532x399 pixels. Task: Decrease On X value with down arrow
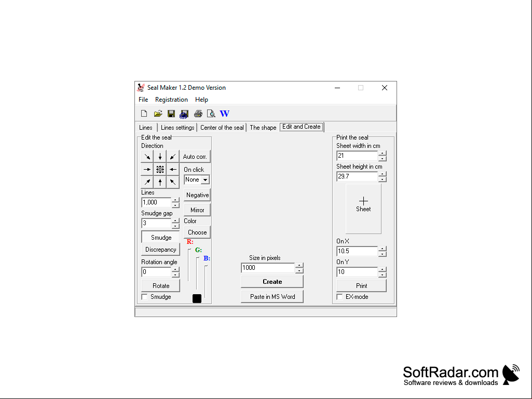(x=383, y=254)
